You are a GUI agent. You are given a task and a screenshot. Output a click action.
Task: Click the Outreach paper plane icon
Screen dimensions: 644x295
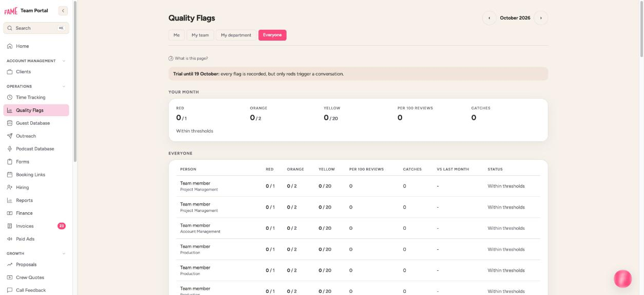(10, 136)
